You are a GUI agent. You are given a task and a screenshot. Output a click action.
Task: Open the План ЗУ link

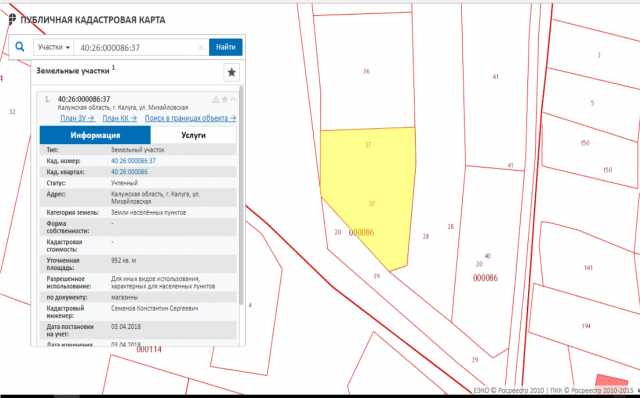click(78, 118)
